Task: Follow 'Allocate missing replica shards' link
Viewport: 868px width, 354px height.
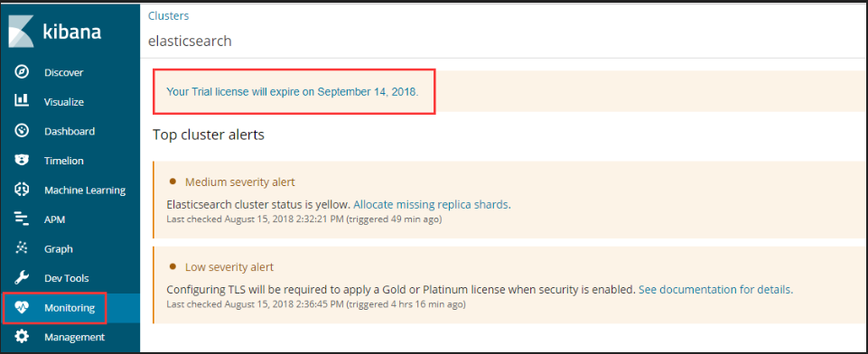Action: coord(432,205)
